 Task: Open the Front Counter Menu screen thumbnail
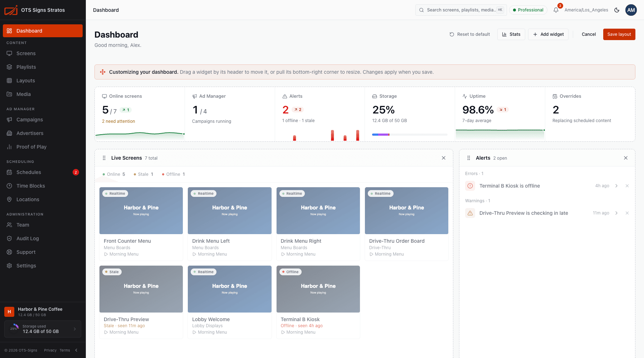(141, 211)
